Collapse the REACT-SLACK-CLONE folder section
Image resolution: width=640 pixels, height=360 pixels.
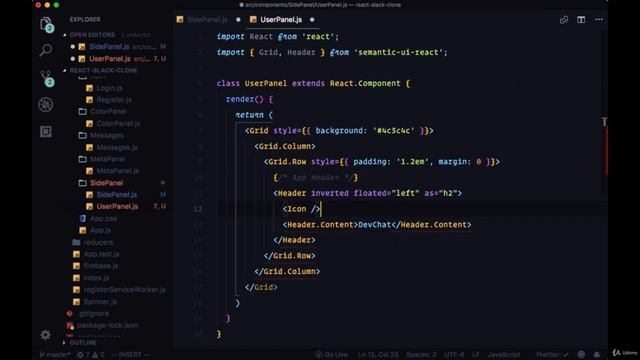pyautogui.click(x=103, y=70)
